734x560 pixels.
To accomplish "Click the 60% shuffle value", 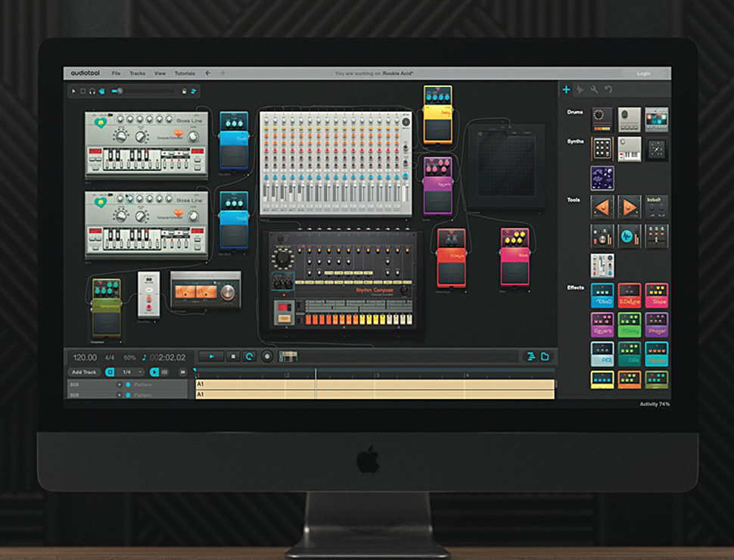I will [129, 358].
